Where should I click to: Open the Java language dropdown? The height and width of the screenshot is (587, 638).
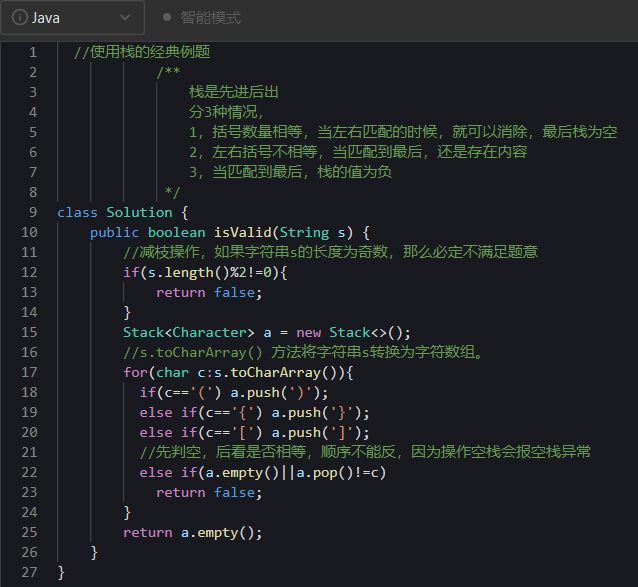click(x=72, y=17)
